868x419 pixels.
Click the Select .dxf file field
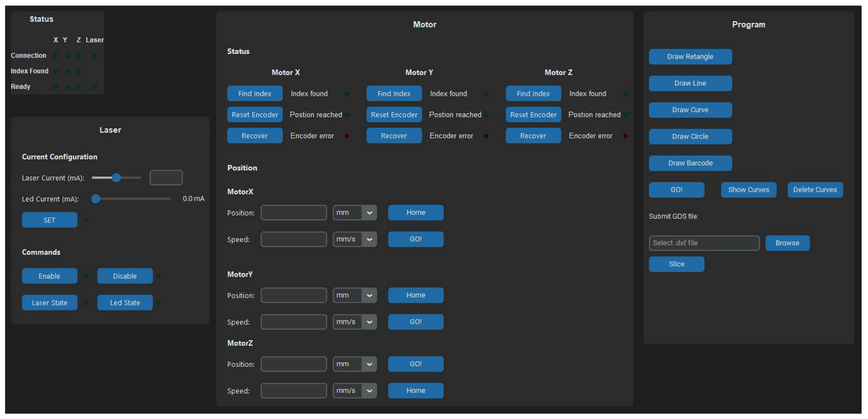tap(704, 243)
